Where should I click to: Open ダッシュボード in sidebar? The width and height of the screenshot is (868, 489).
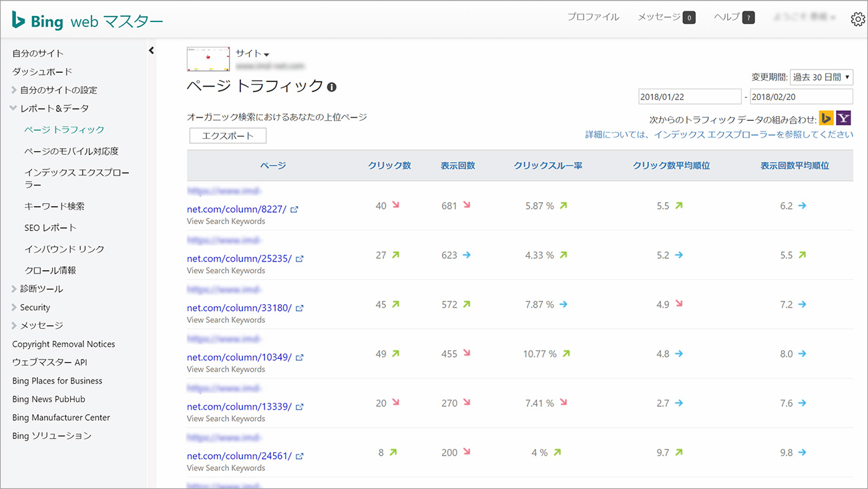point(42,71)
